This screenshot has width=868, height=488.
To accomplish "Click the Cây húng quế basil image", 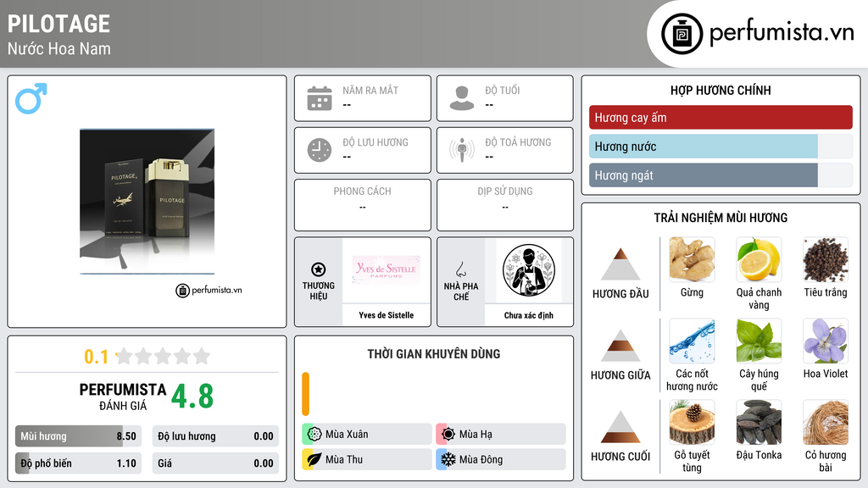I will click(759, 341).
